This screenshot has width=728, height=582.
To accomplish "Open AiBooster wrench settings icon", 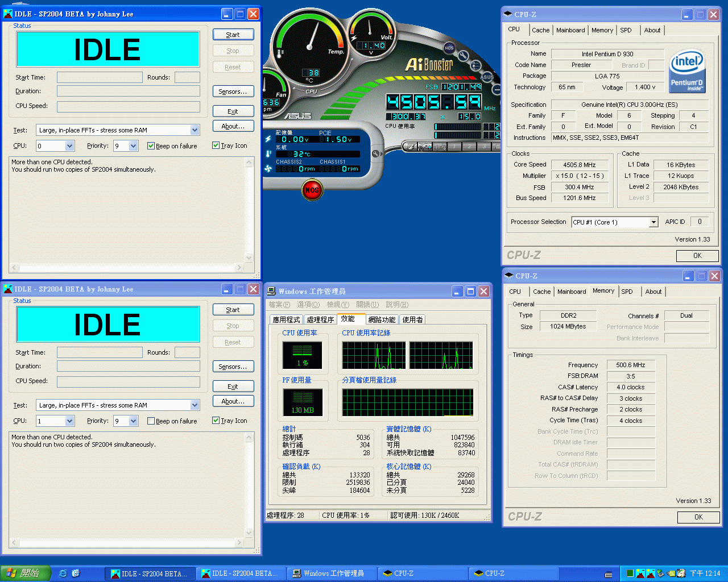I will coord(464,56).
